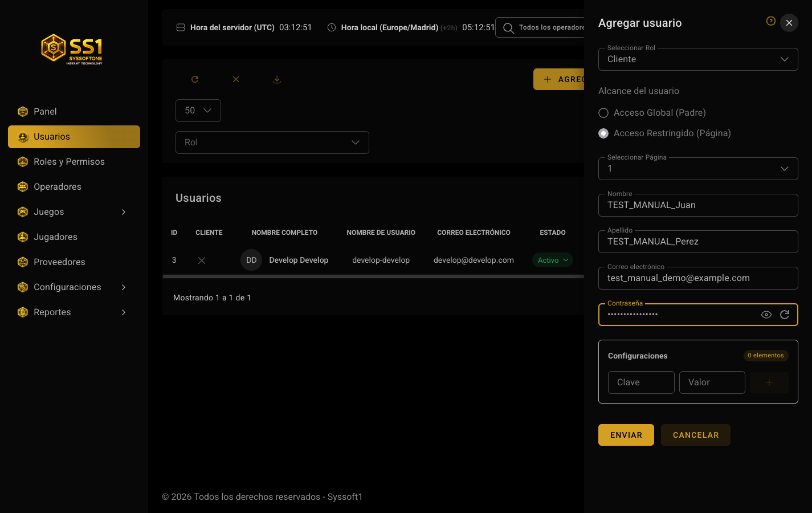The width and height of the screenshot is (812, 513).
Task: Click the help question mark icon
Action: pos(771,21)
